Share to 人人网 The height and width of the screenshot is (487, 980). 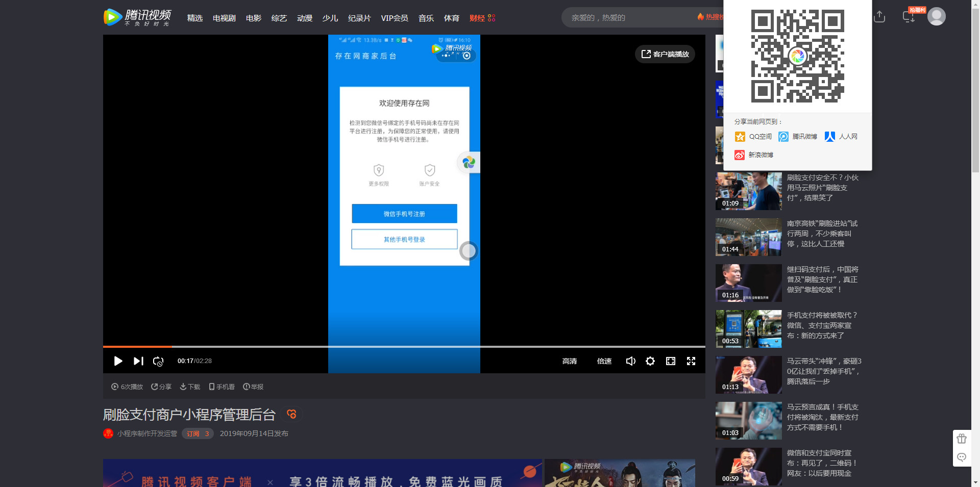click(841, 137)
